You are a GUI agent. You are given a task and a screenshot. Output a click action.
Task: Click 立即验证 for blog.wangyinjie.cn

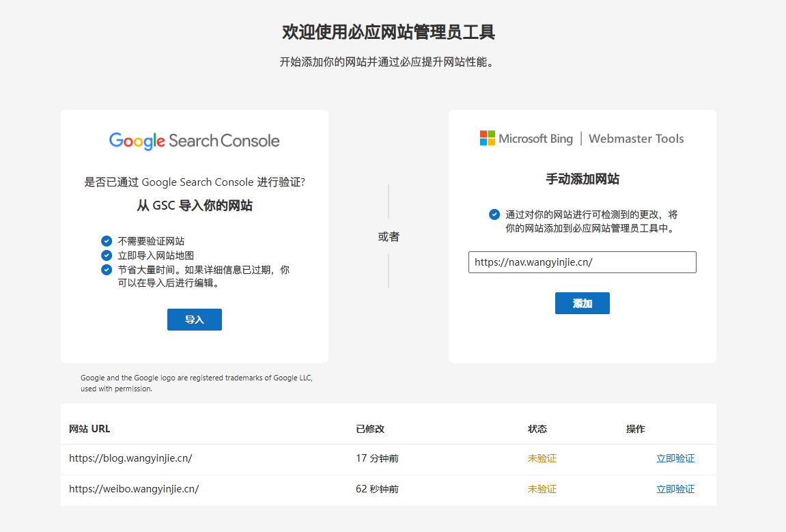pyautogui.click(x=675, y=459)
